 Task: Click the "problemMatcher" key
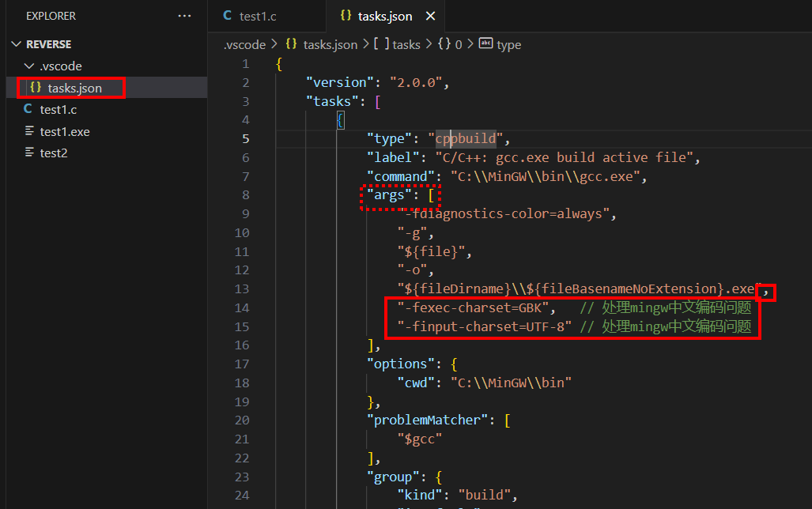pyautogui.click(x=427, y=420)
